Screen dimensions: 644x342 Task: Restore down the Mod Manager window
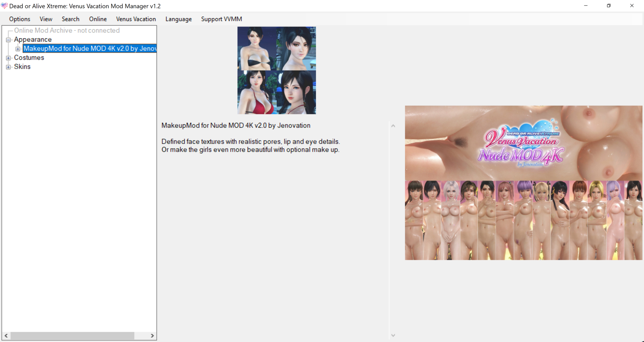pos(609,6)
